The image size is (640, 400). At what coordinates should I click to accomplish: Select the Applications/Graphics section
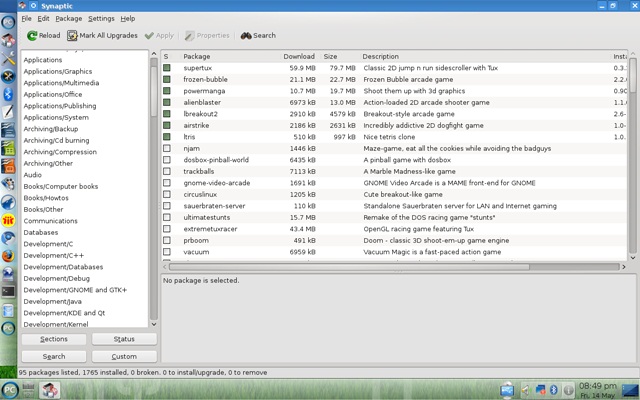pos(58,71)
